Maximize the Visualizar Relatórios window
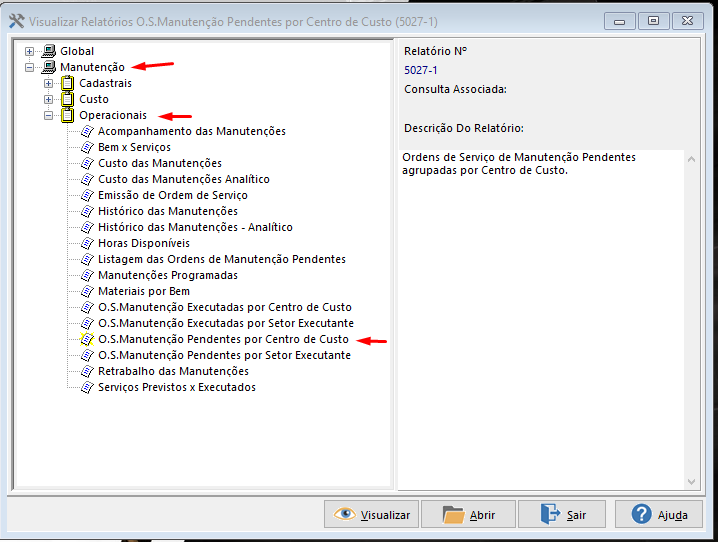718x542 pixels. pyautogui.click(x=653, y=21)
